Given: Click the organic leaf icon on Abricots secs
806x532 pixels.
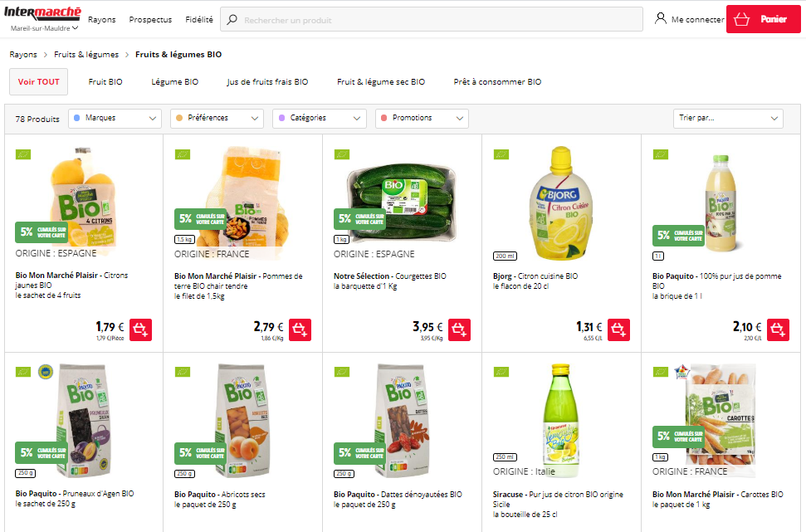Looking at the screenshot, I should pyautogui.click(x=183, y=372).
